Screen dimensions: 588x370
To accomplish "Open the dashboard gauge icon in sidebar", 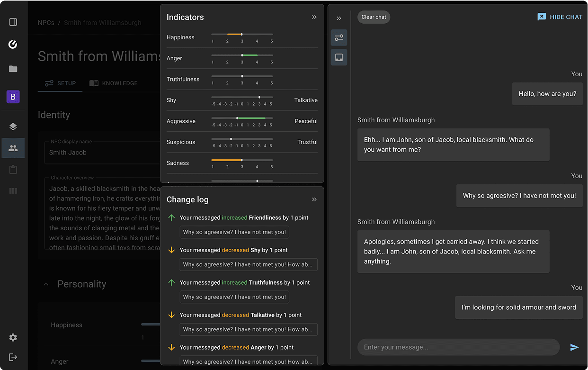I will [x=13, y=45].
